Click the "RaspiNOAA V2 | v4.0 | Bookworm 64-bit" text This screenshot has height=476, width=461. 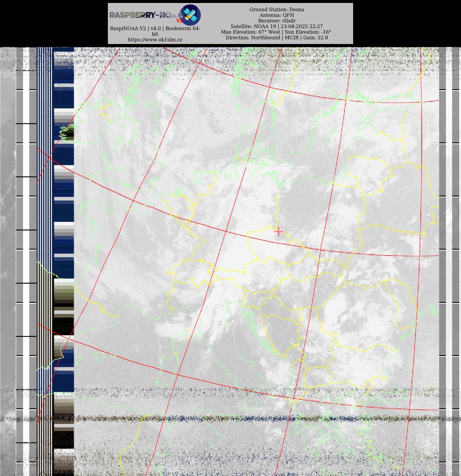click(x=155, y=31)
